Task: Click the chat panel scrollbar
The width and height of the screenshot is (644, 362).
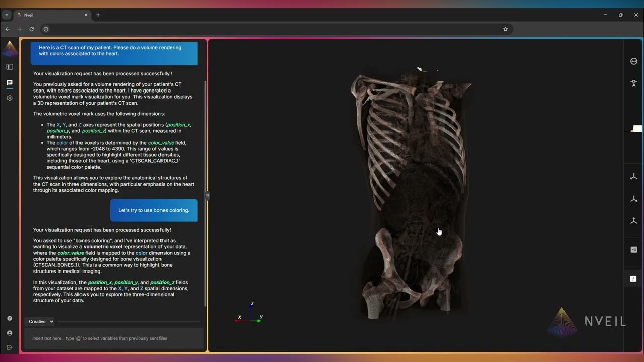Action: tap(205, 194)
